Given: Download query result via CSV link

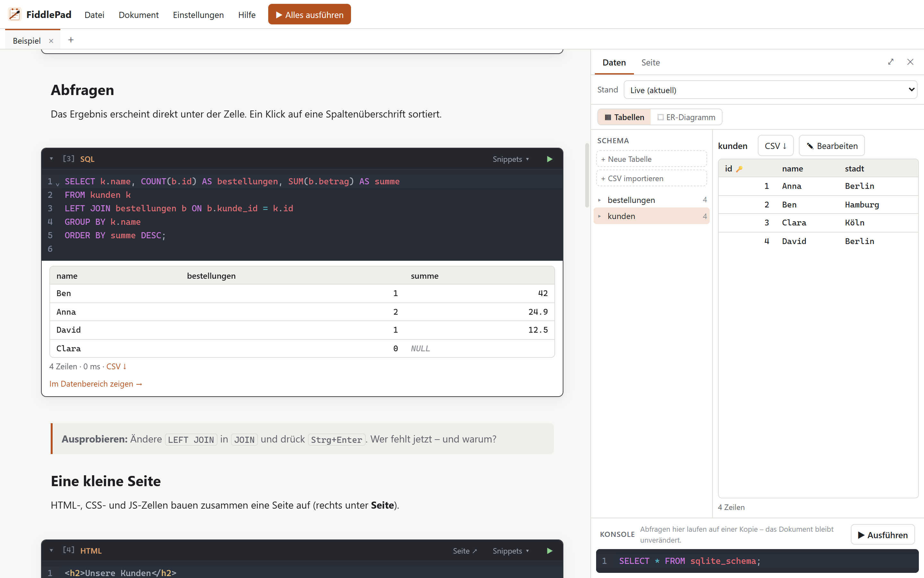Looking at the screenshot, I should click(x=116, y=366).
